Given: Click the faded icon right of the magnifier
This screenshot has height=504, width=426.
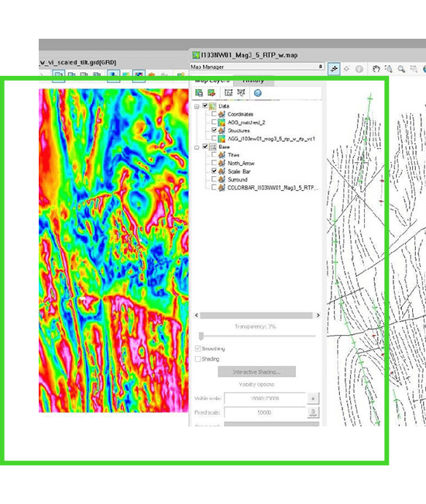Looking at the screenshot, I should point(414,69).
